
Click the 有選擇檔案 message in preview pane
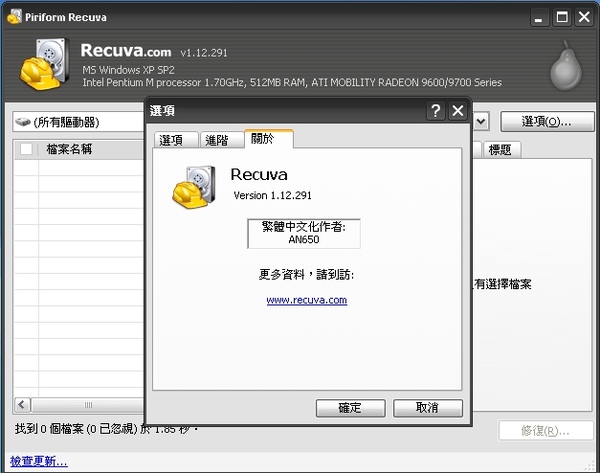(x=503, y=284)
